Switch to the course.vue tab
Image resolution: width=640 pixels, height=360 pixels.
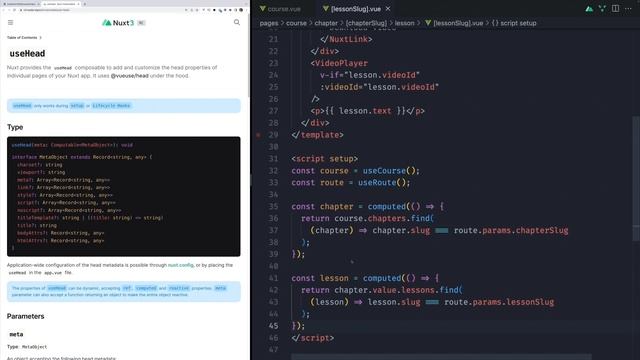pos(280,9)
